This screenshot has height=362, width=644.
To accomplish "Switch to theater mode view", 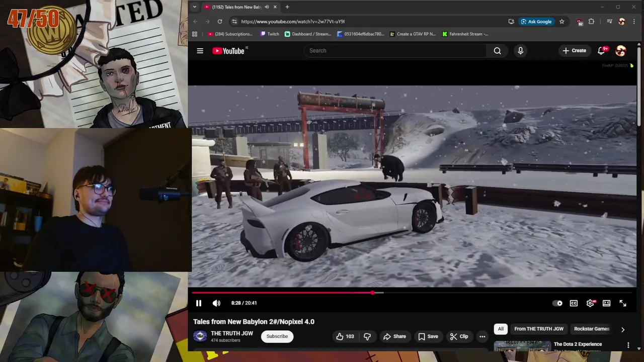I will click(606, 303).
